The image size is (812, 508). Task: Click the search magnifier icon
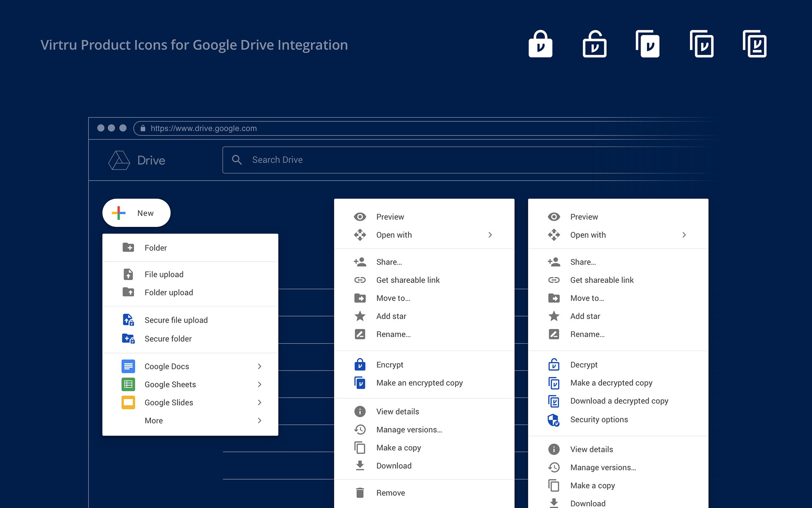click(x=237, y=160)
